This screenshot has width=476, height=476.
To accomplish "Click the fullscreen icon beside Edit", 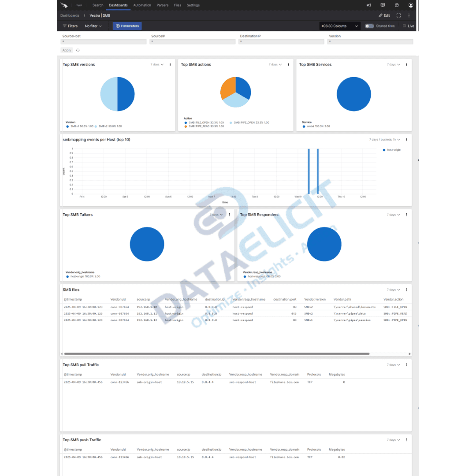I will (x=398, y=15).
